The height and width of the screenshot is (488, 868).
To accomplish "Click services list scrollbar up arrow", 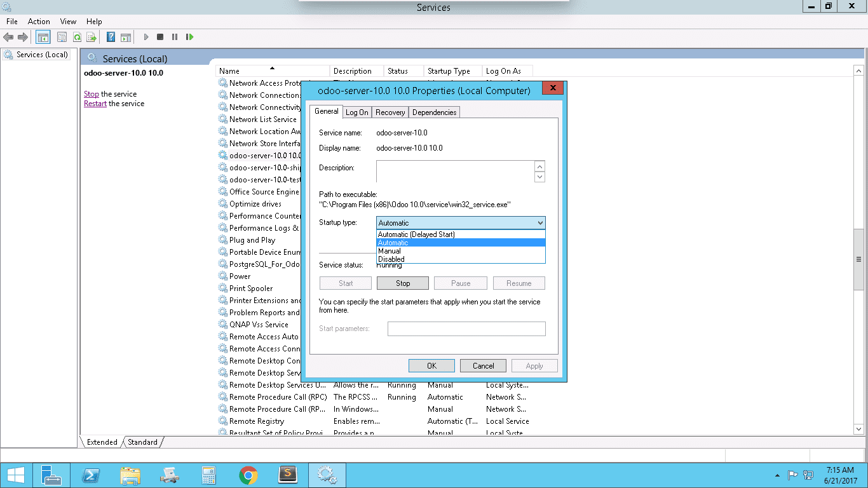I will pyautogui.click(x=858, y=71).
